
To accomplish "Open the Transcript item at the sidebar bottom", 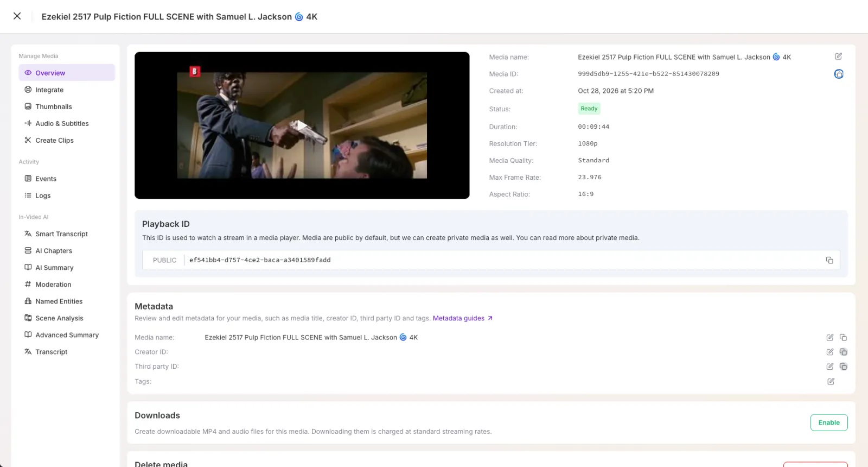I will (x=67, y=352).
